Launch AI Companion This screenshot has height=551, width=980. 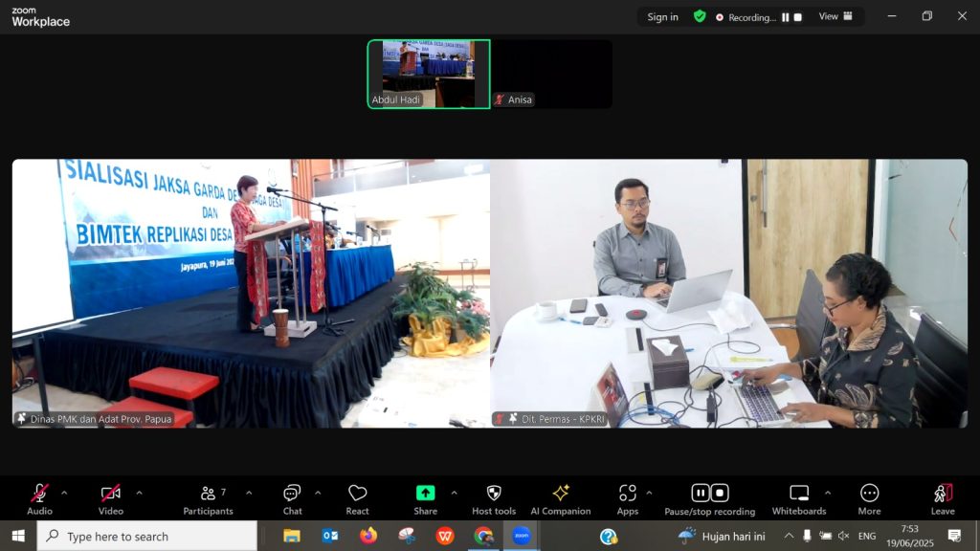pyautogui.click(x=561, y=499)
